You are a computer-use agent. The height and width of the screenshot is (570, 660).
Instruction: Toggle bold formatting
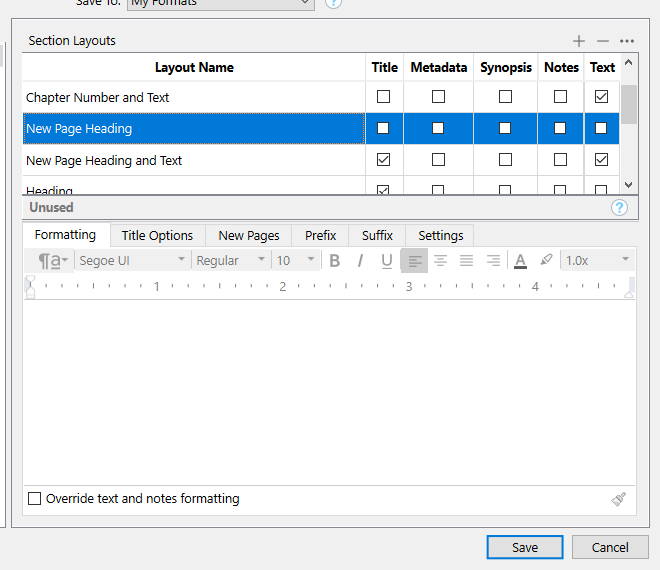(x=335, y=260)
